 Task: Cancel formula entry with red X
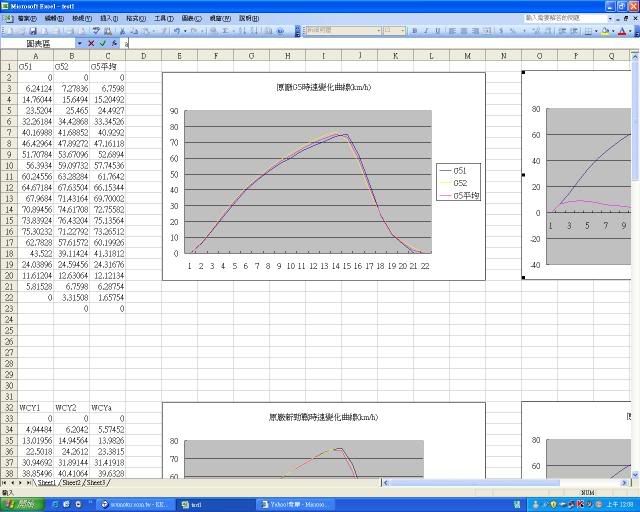pos(91,43)
